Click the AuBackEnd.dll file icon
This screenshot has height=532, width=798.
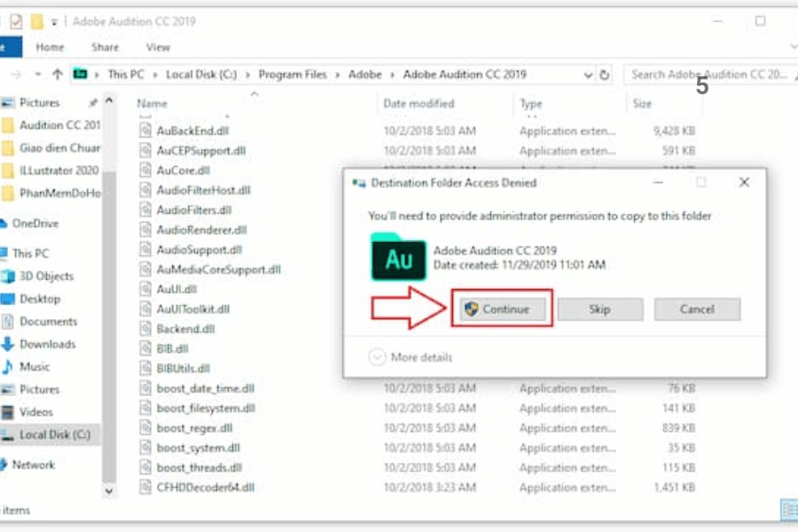146,130
